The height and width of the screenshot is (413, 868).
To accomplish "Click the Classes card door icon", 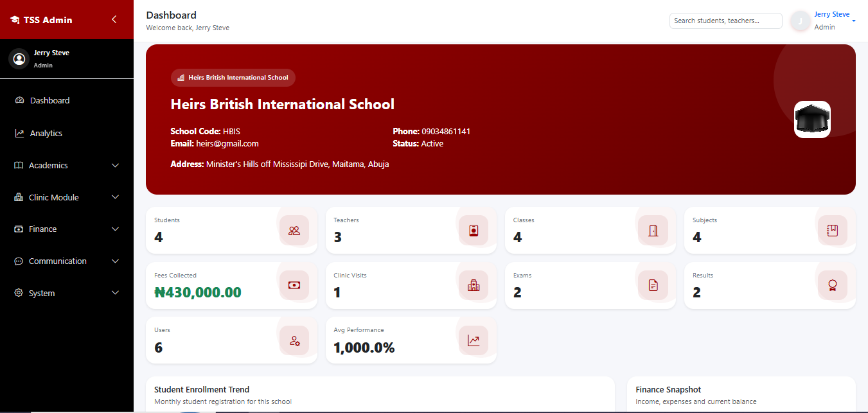I will (x=653, y=231).
